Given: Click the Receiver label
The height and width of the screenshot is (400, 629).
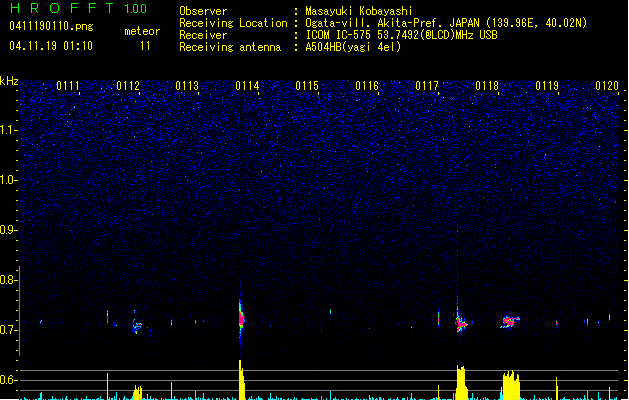Looking at the screenshot, I should click(203, 35).
